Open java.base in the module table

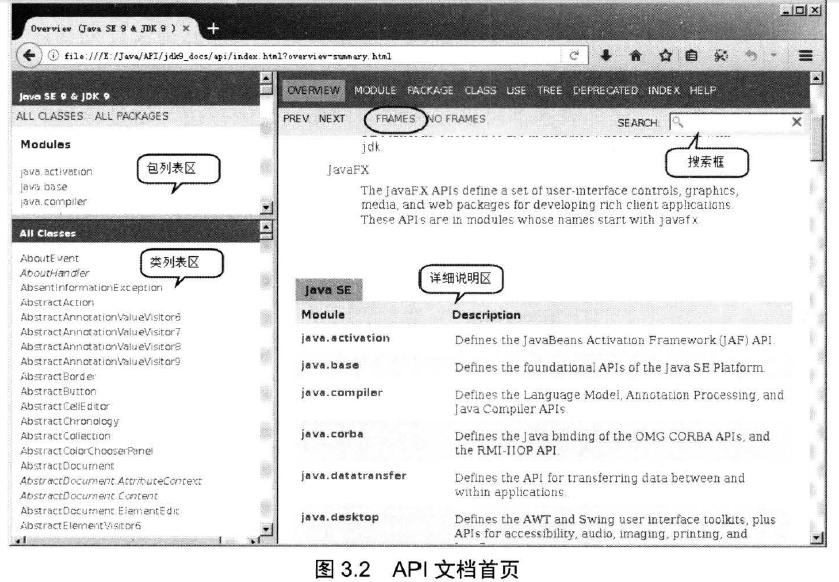click(330, 365)
